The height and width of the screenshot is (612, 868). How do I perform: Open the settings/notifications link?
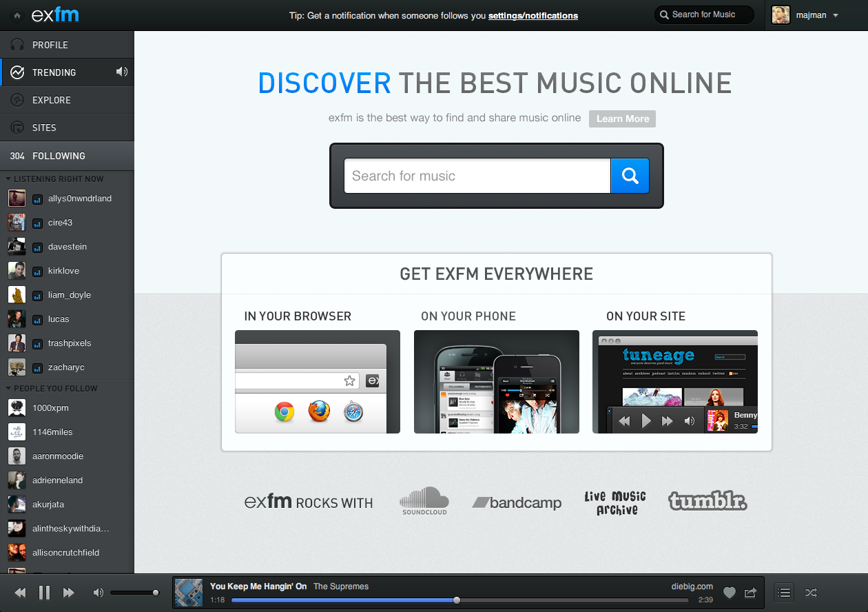[x=533, y=15]
